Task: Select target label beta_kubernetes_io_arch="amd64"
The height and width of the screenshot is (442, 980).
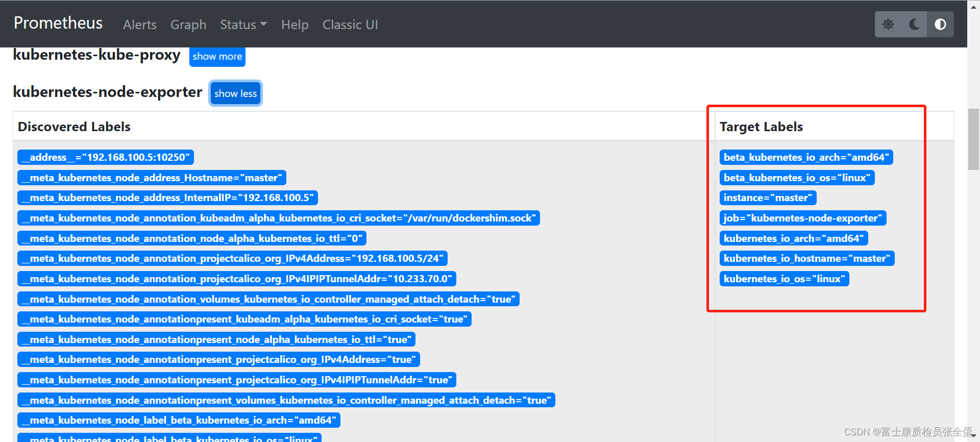Action: [806, 157]
